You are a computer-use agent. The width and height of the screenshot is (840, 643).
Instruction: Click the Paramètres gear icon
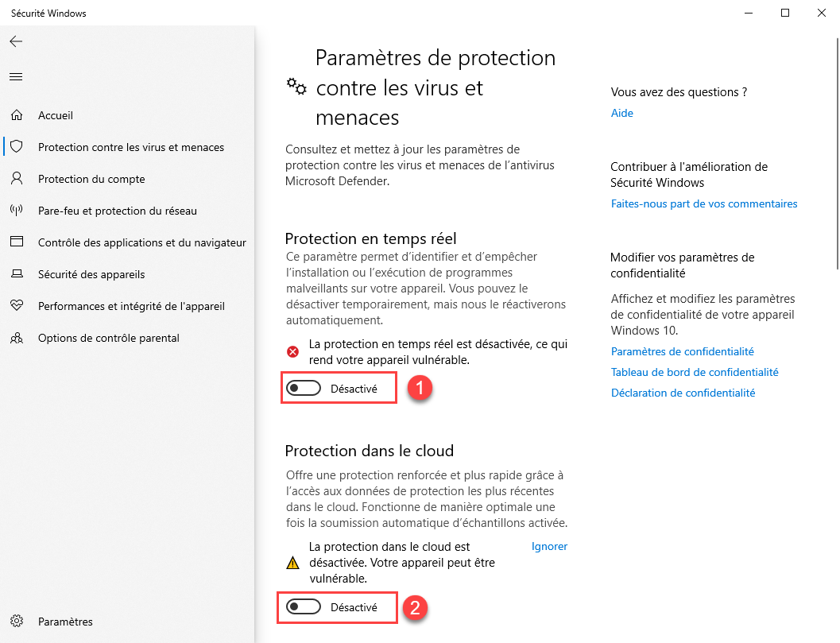[x=17, y=621]
